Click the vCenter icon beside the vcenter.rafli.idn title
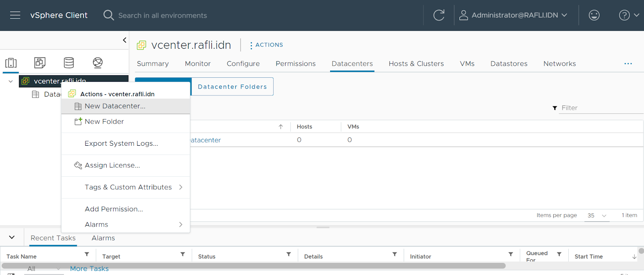 pos(141,45)
